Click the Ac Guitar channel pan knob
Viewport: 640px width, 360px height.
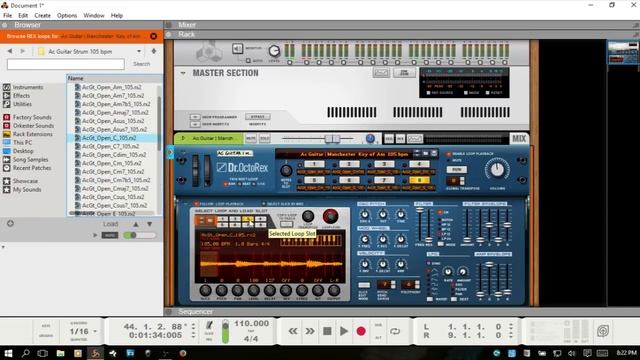click(x=370, y=139)
